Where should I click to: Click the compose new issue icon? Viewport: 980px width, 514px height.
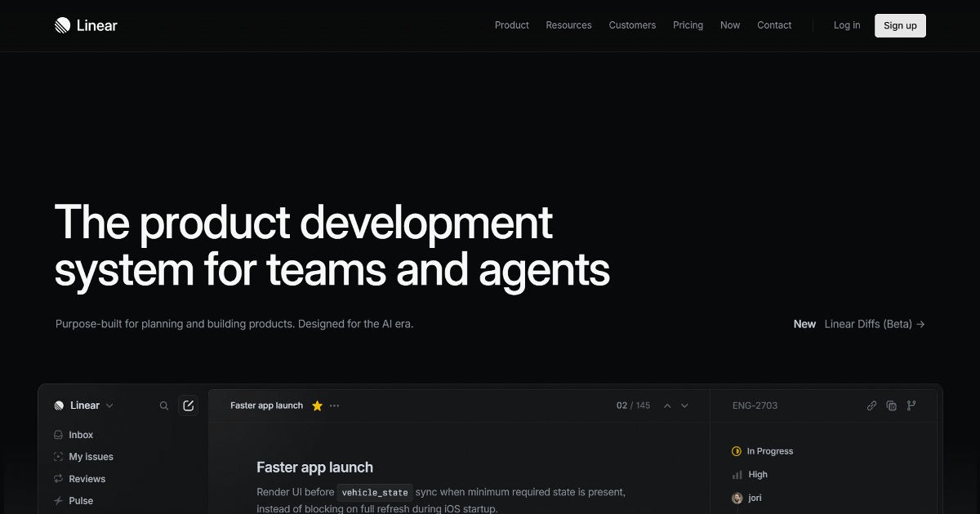point(189,405)
